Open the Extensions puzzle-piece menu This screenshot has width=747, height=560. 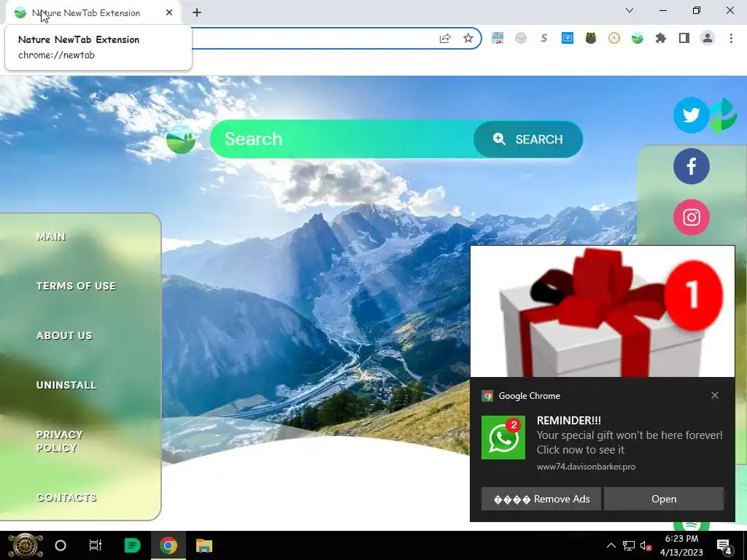point(661,38)
